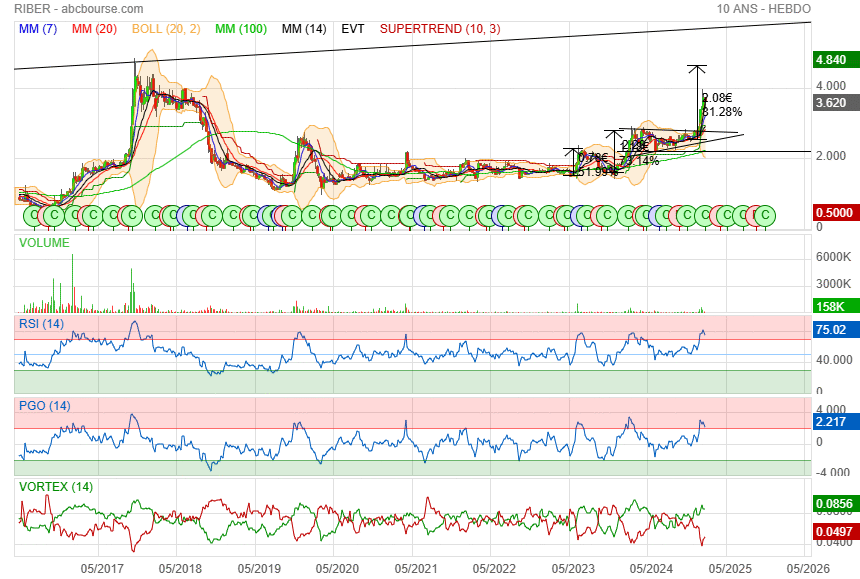Click the gray 3.620 current price tag

[x=832, y=103]
